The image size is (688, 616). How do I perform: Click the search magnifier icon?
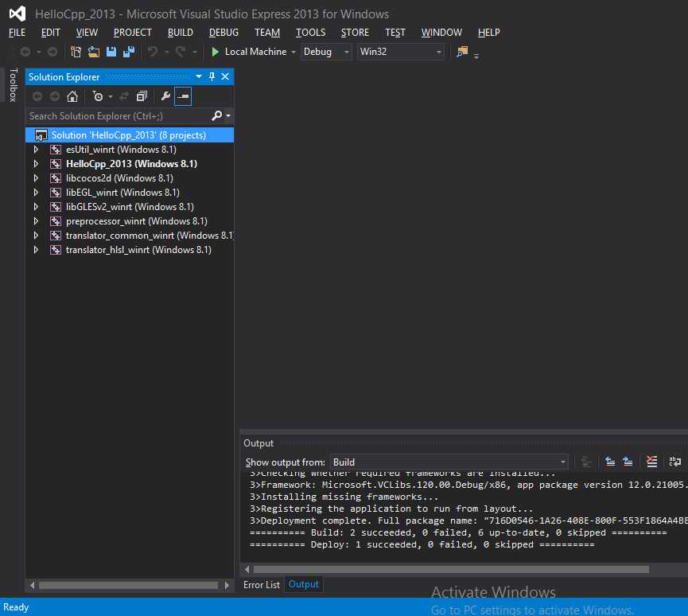pyautogui.click(x=217, y=116)
